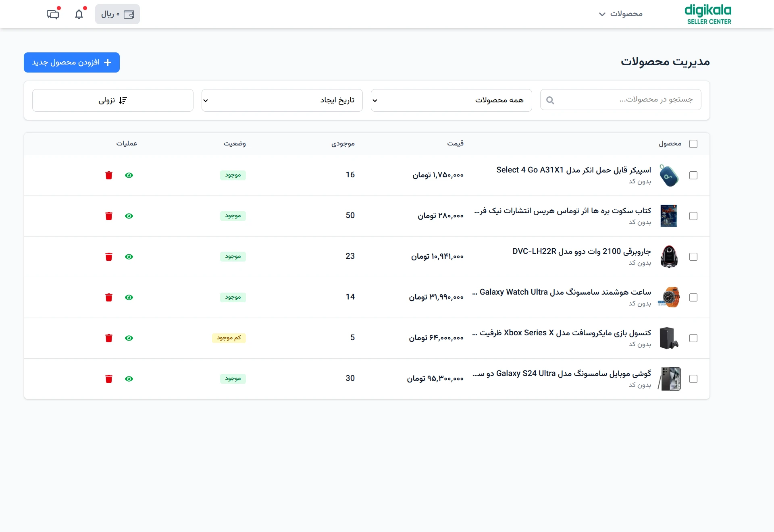Open the chat messages icon

[x=53, y=15]
